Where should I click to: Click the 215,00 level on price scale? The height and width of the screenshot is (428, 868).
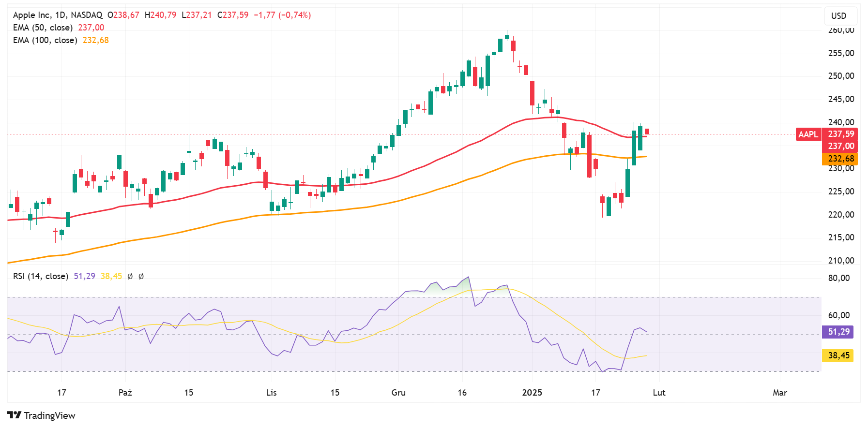(841, 237)
